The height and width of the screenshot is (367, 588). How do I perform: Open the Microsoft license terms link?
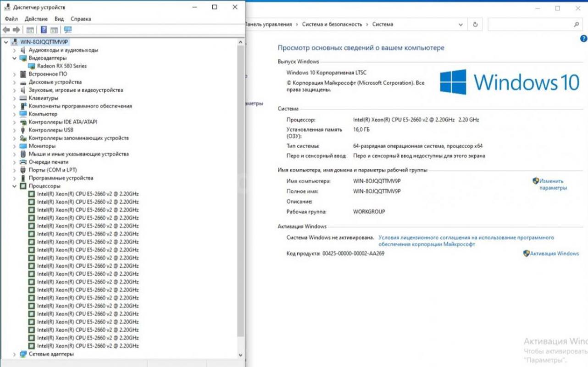[x=466, y=241]
